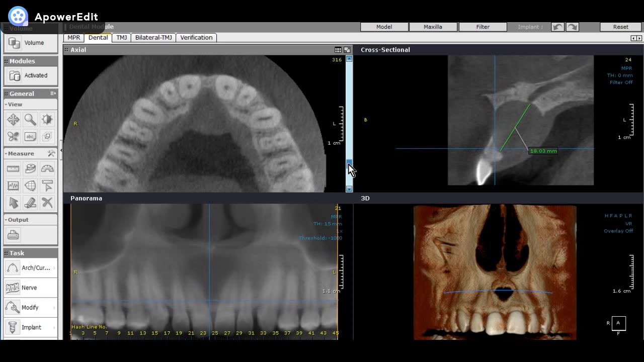Click the Model button
Viewport: 644px width, 362px height.
(x=384, y=27)
